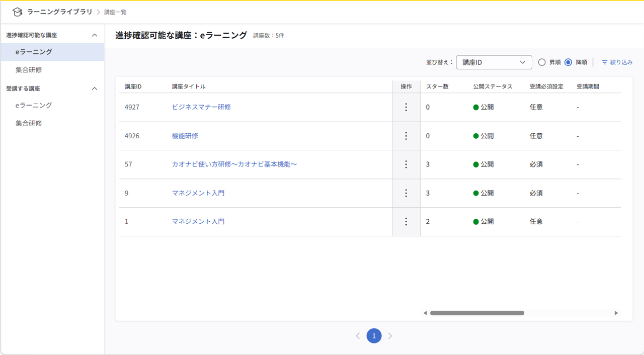Screen dimensions: 644x355
Task: Open カオナビ使い方研修〜カオナビ基本機能〜 link
Action: click(234, 164)
